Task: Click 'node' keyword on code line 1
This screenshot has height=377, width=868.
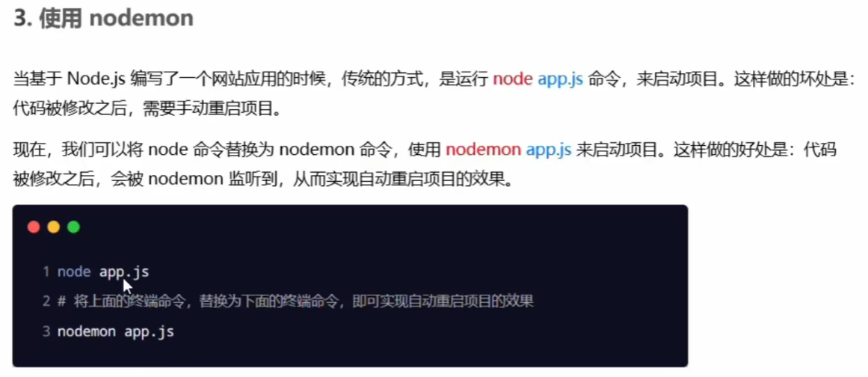Action: (x=74, y=272)
